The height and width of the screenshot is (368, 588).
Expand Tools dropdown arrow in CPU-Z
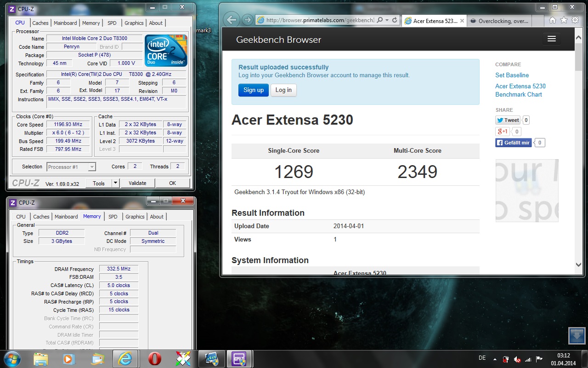point(115,183)
